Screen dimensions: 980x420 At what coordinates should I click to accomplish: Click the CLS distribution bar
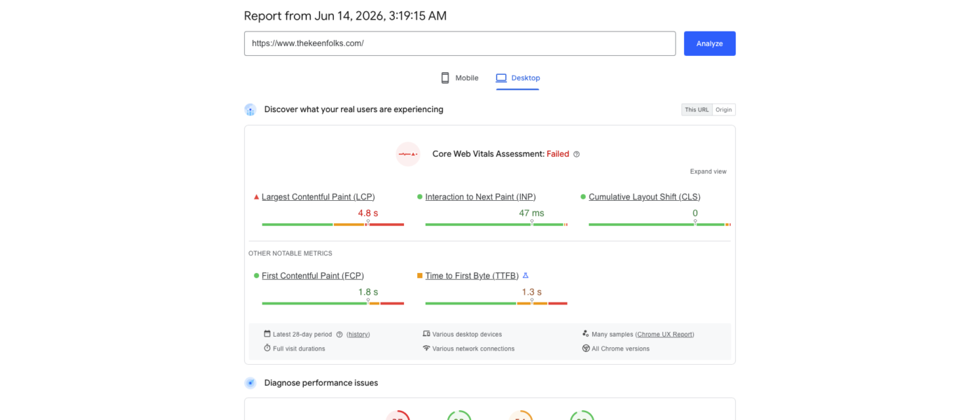pyautogui.click(x=659, y=225)
